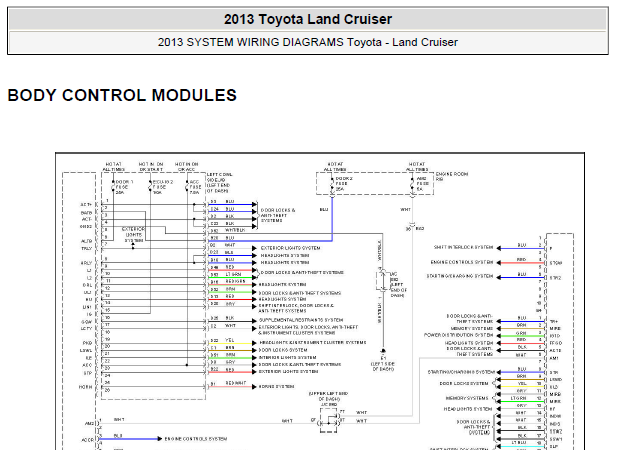Click the '2013 SYSTEM WIRING DIAGRAMS Toyota - Land Cruiser' subtitle
This screenshot has height=450, width=618.
pos(308,42)
